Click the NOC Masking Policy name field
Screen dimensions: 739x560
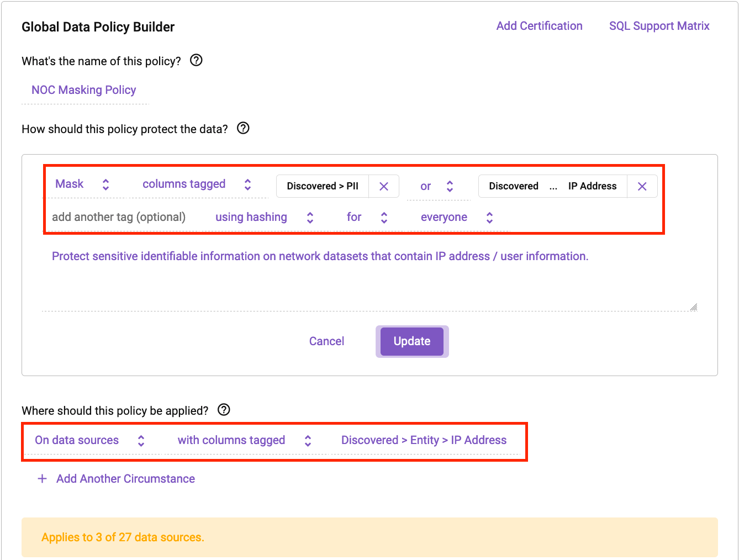(x=84, y=90)
